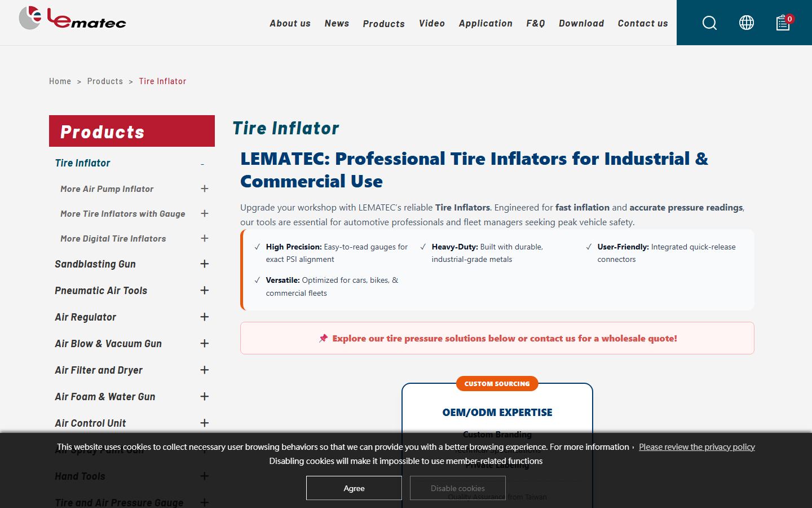Click the User-Friendly feature text
The width and height of the screenshot is (812, 508).
[667, 253]
